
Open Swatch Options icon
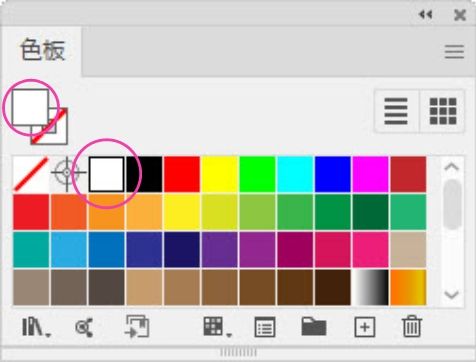(x=265, y=327)
